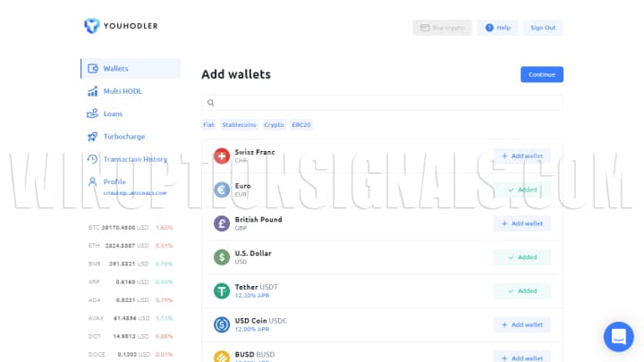Filter wallets by Fiat

click(209, 125)
